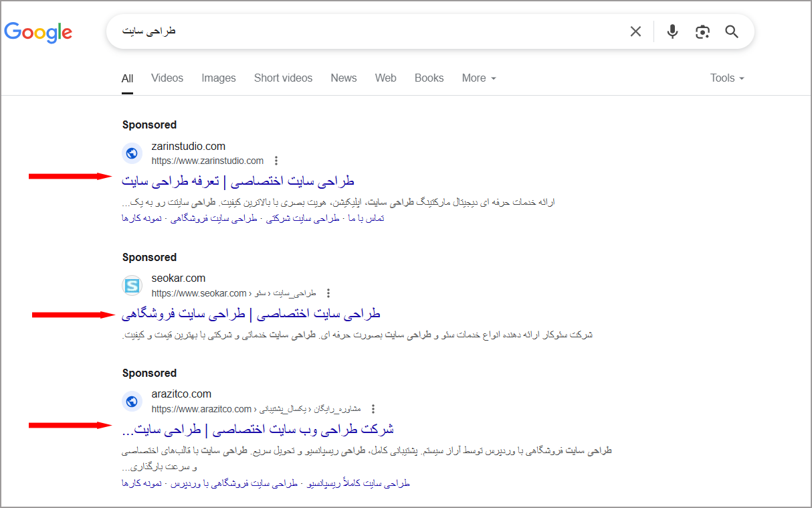
Task: Open طراحی سایت فروشگاهی sitelink under zarinstudio
Action: coord(214,219)
